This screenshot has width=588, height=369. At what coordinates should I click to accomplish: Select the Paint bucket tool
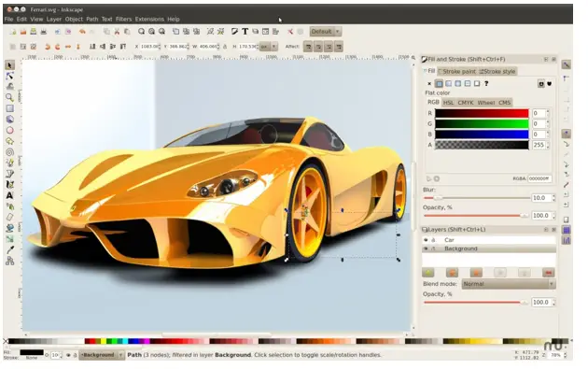[9, 228]
